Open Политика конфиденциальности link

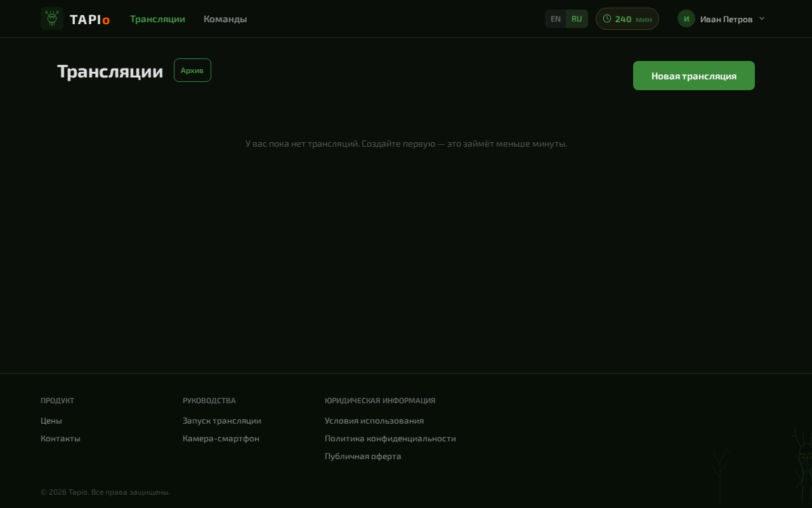[x=390, y=438]
